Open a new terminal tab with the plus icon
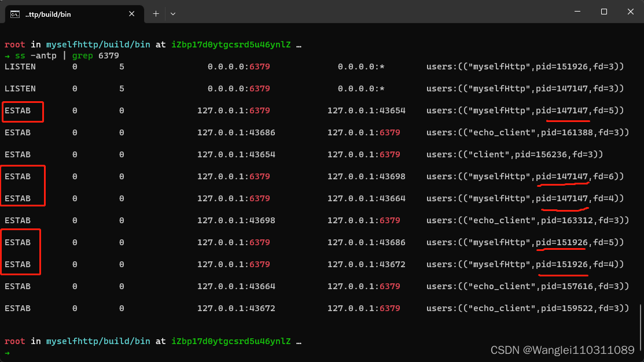 155,13
